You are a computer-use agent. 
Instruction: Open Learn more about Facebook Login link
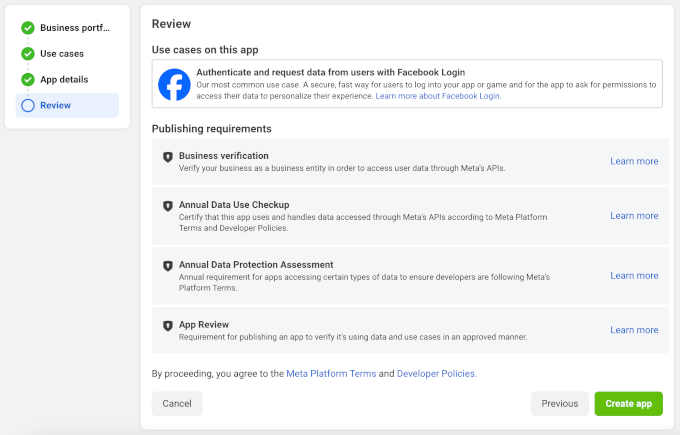tap(438, 97)
